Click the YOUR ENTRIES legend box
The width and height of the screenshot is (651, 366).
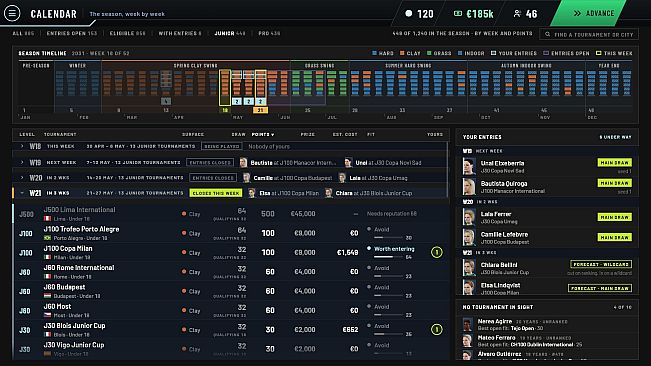[x=493, y=53]
